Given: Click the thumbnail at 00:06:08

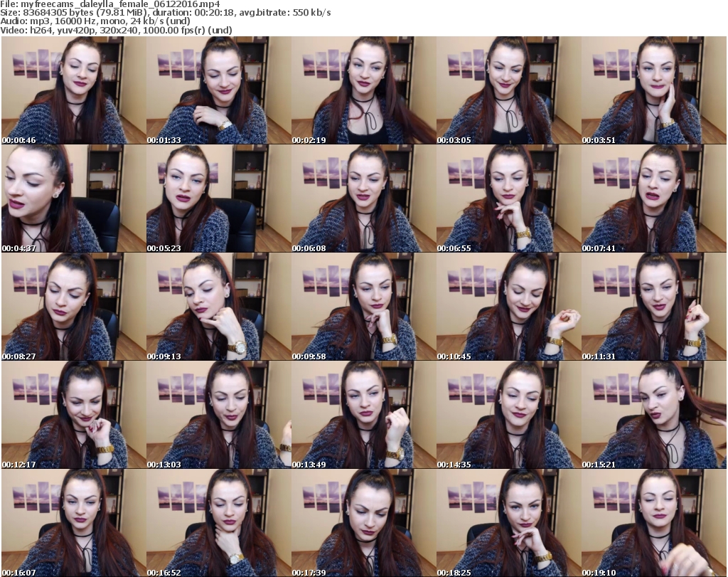Looking at the screenshot, I should (x=363, y=198).
